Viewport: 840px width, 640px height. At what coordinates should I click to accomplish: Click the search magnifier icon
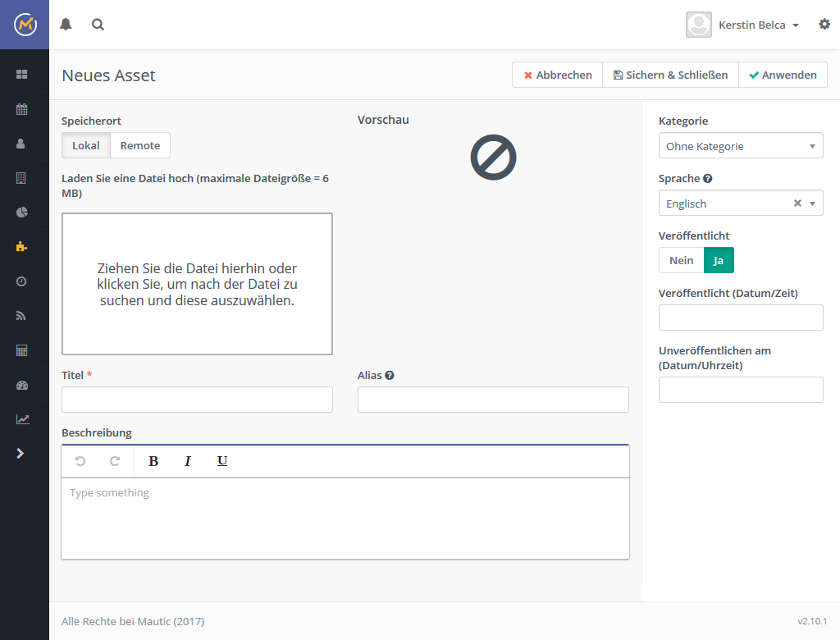coord(98,25)
